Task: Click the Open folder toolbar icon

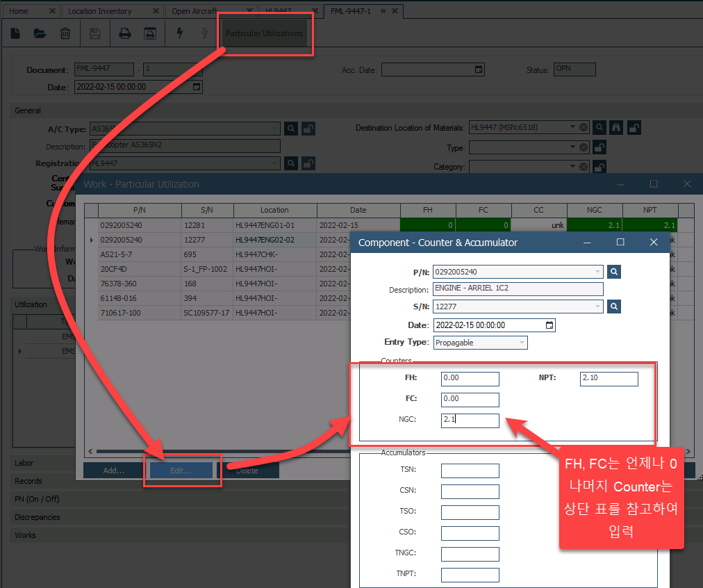Action: point(40,33)
